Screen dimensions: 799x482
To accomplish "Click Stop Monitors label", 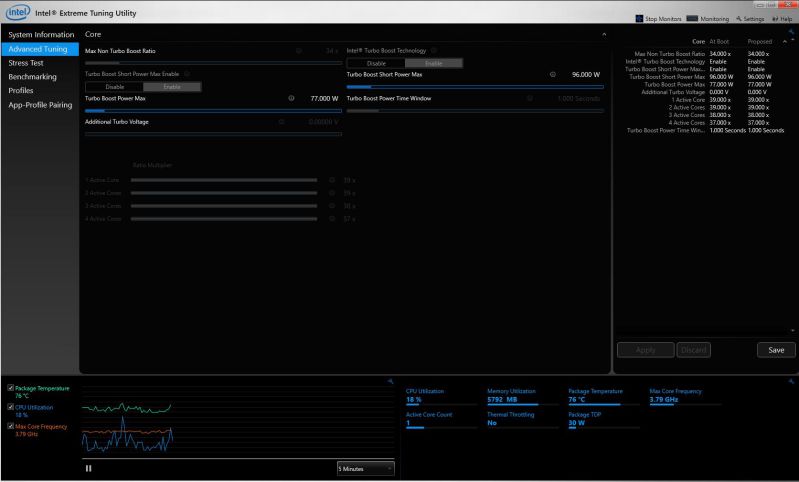I will coord(663,19).
